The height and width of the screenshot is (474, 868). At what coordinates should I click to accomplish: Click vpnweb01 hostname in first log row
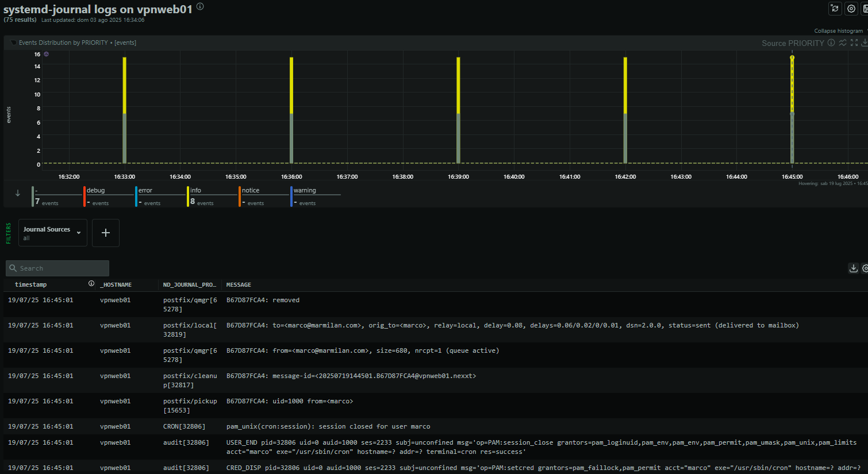(115, 300)
